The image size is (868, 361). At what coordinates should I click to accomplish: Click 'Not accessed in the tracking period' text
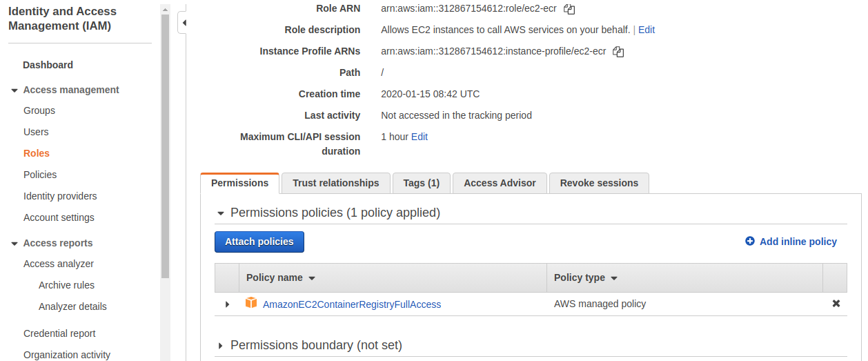[x=456, y=115]
